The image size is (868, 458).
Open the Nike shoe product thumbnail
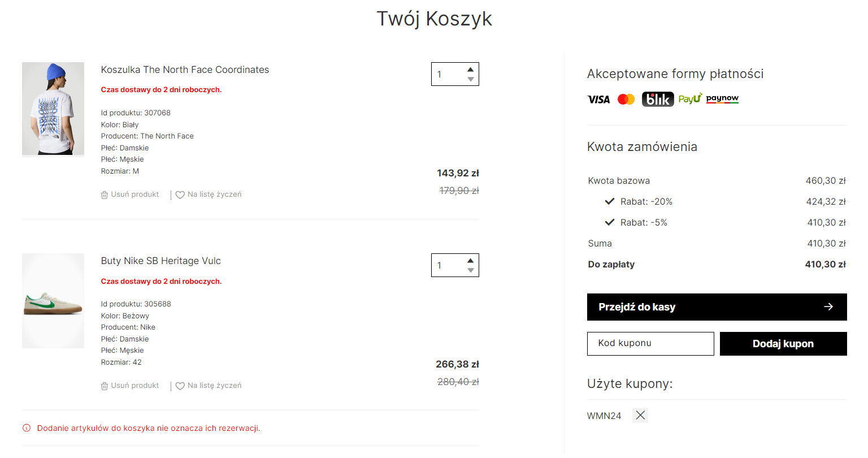point(53,301)
